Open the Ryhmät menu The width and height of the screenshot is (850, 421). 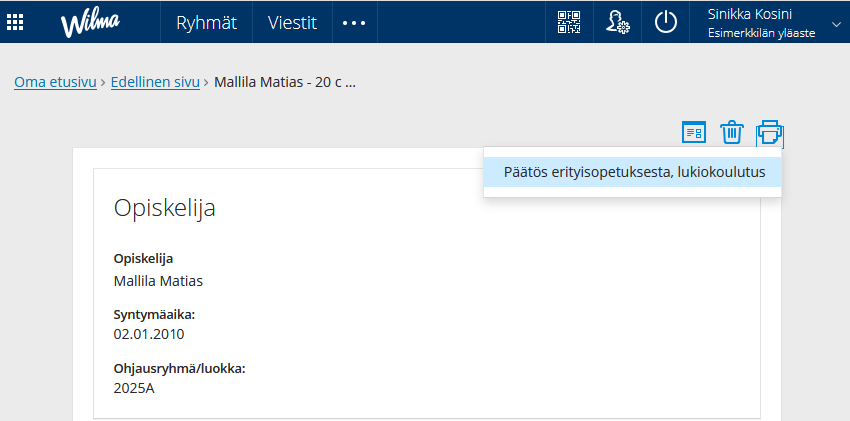(207, 23)
